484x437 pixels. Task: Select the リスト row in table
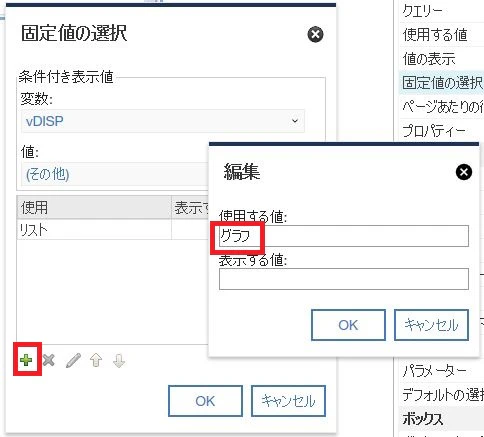[x=113, y=230]
